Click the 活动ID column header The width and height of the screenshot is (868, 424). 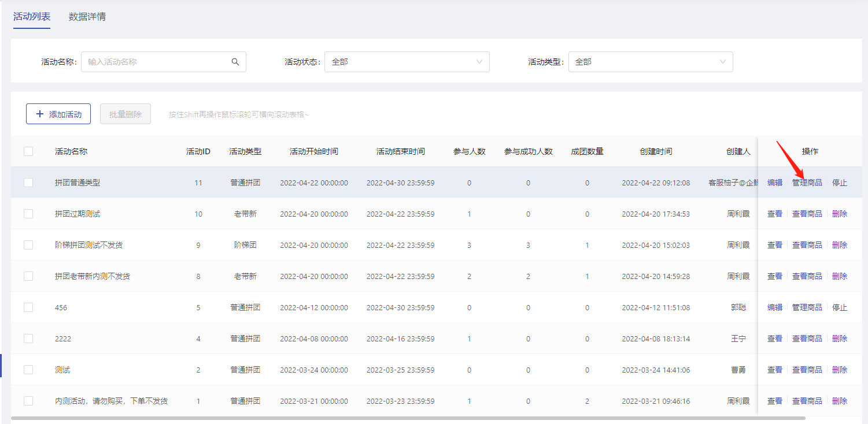[x=198, y=151]
